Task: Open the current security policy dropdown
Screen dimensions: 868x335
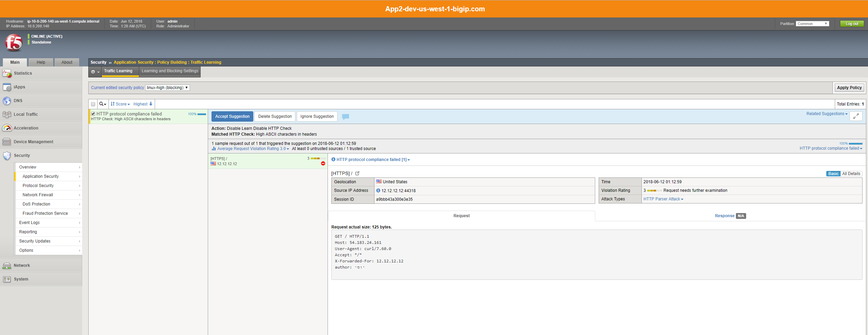Action: click(167, 88)
